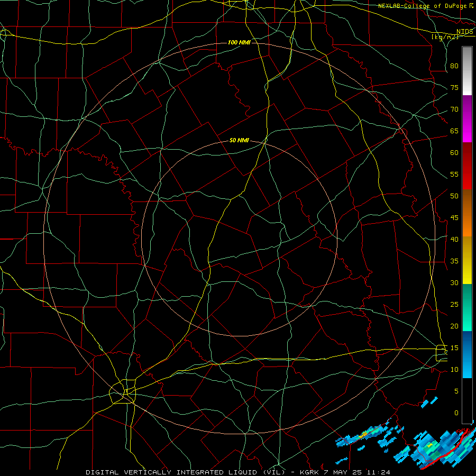Click the 65 value on the scale
The height and width of the screenshot is (476, 476).
[454, 131]
